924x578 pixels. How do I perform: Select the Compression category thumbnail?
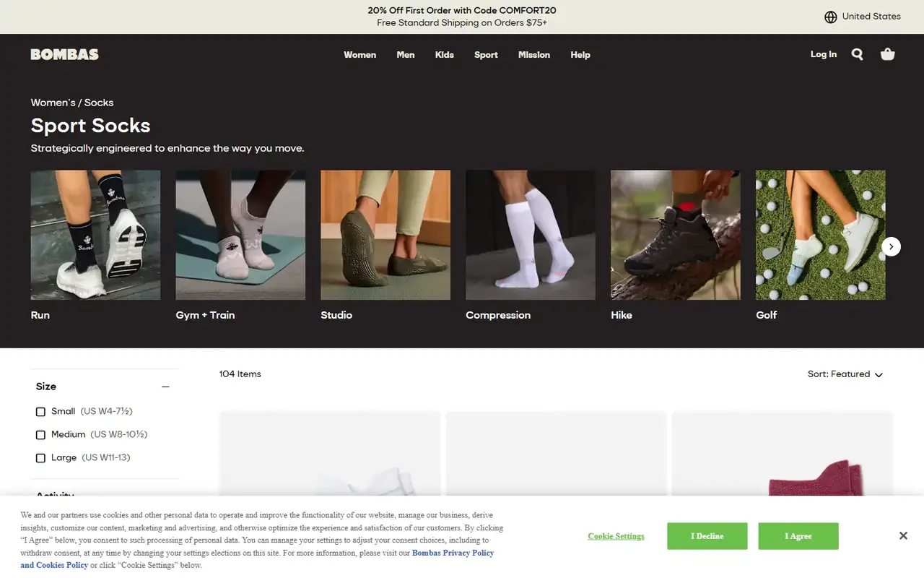pyautogui.click(x=531, y=235)
